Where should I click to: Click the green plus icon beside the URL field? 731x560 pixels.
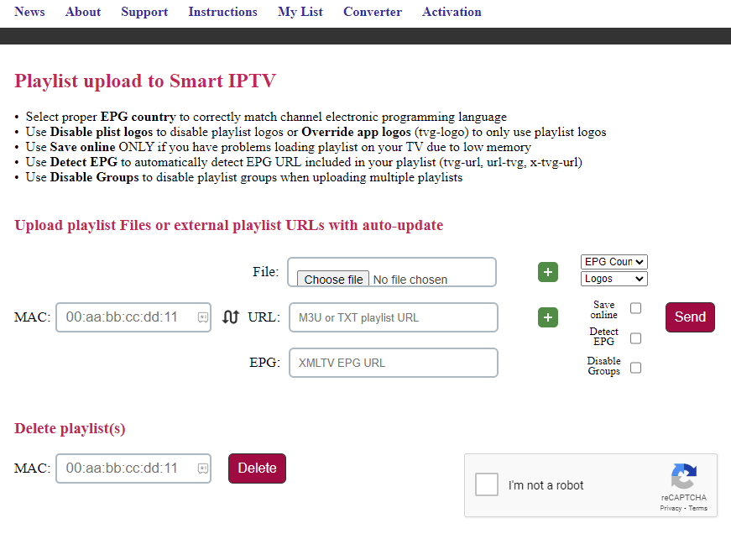pos(547,317)
